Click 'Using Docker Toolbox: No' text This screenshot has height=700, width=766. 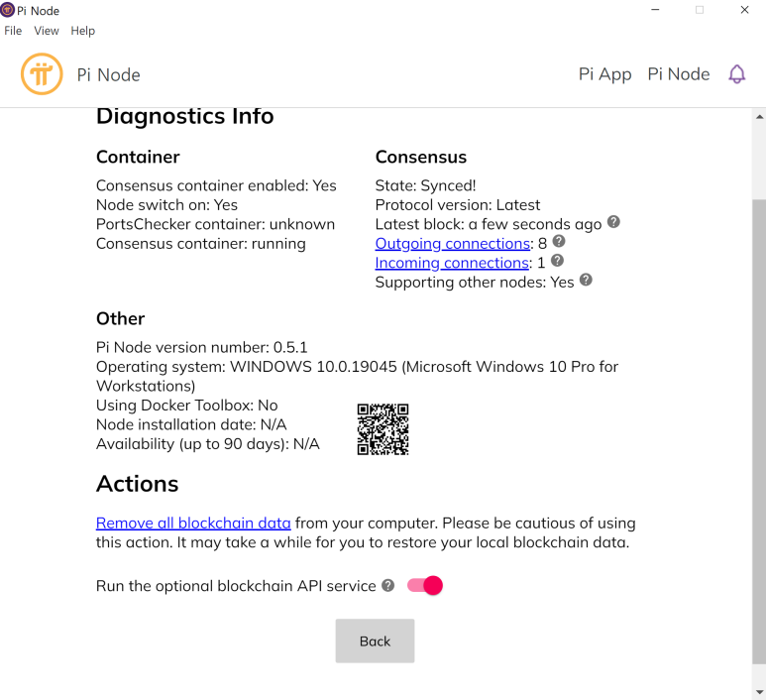[186, 406]
